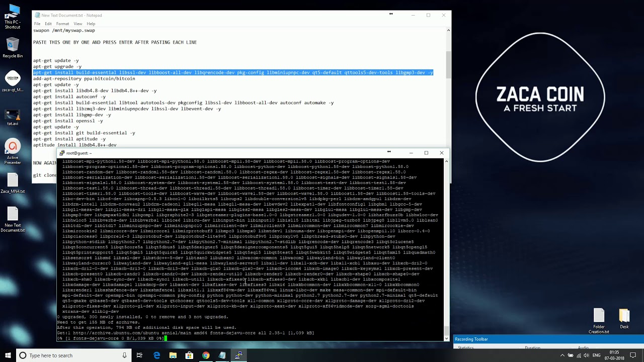Select Folder Creation.txt desktop icon

point(599,321)
